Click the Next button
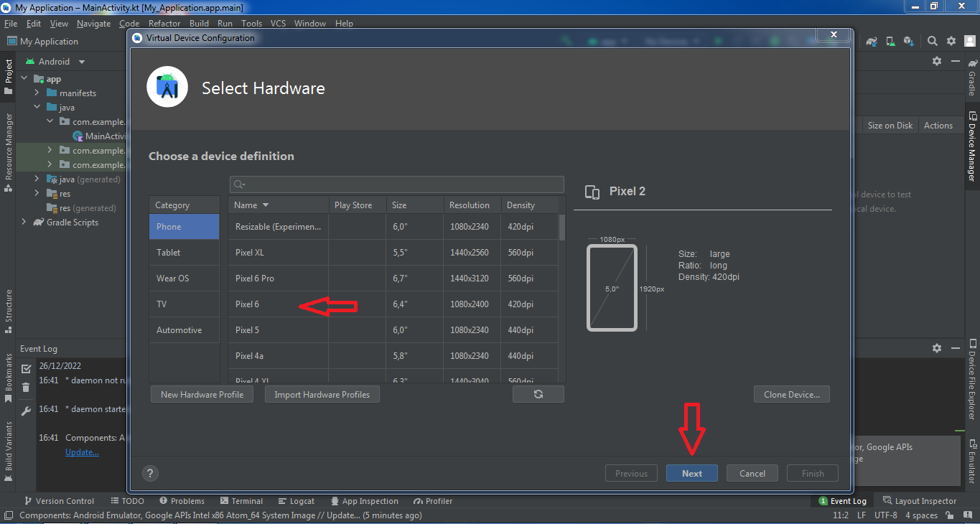 (x=692, y=473)
